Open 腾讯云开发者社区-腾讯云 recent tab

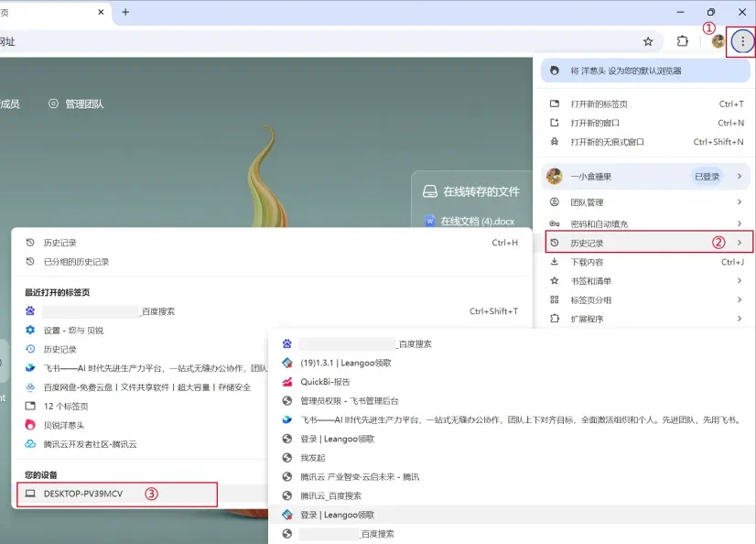[142, 444]
